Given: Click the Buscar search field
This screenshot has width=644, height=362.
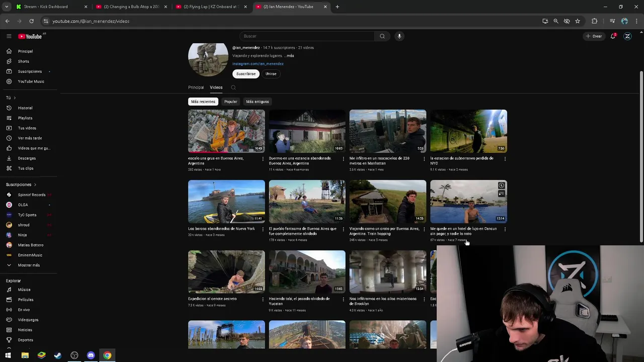Looking at the screenshot, I should 307,36.
